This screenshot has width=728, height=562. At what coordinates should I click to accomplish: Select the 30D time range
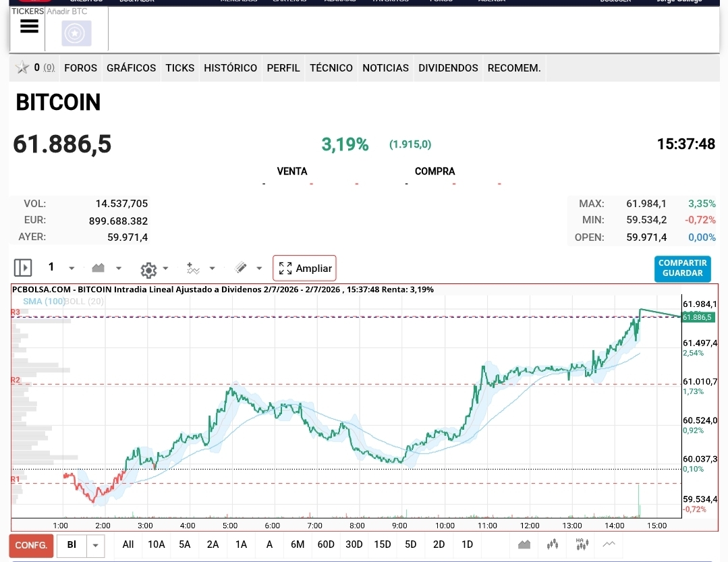point(354,544)
